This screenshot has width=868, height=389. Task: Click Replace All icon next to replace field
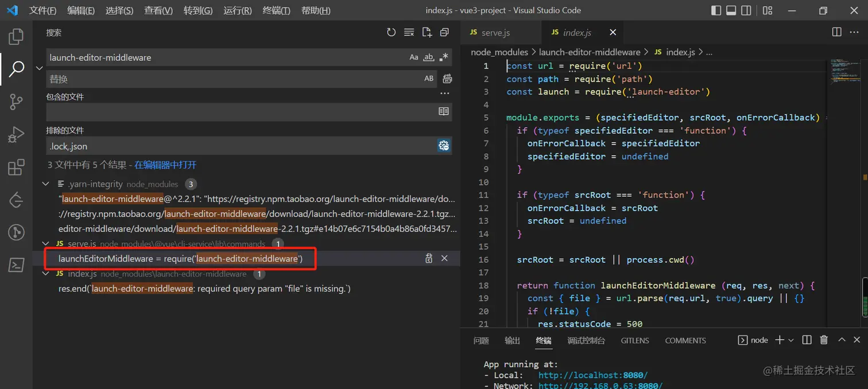pyautogui.click(x=447, y=79)
